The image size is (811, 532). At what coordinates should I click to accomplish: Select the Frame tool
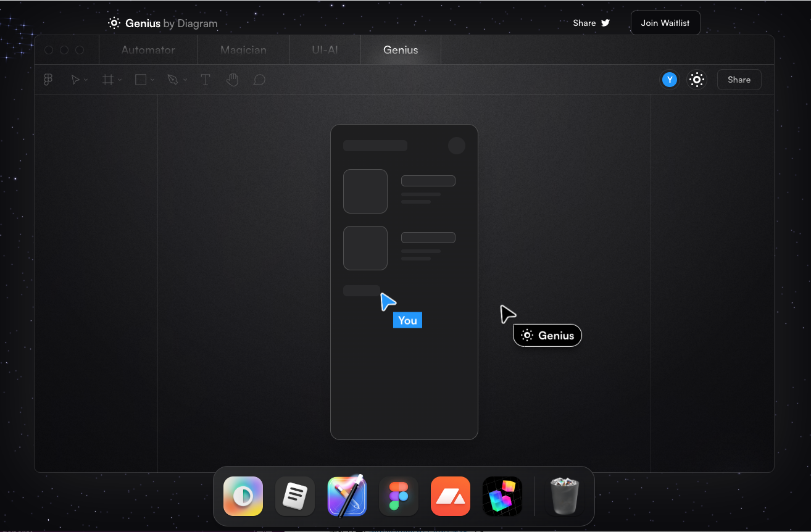[x=108, y=80]
